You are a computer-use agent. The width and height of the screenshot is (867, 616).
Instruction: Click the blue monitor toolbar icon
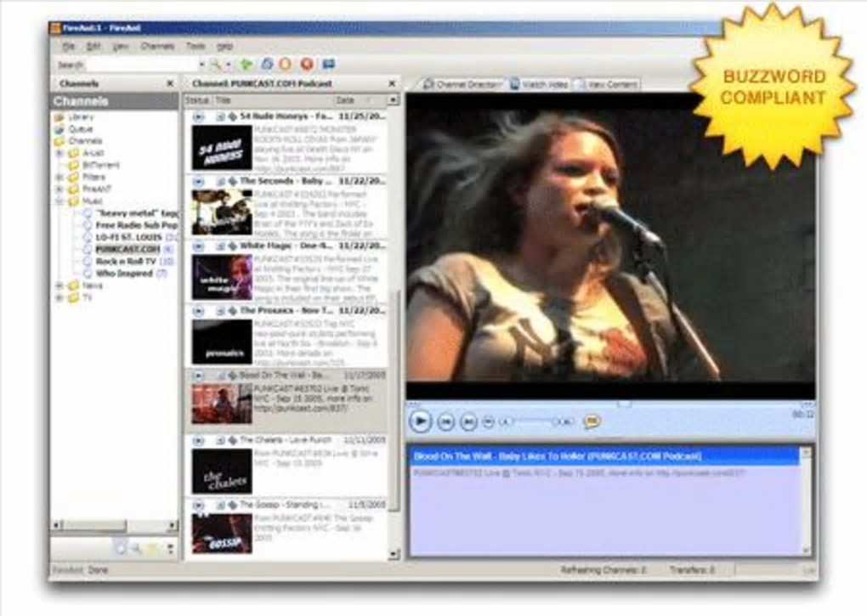click(x=328, y=64)
